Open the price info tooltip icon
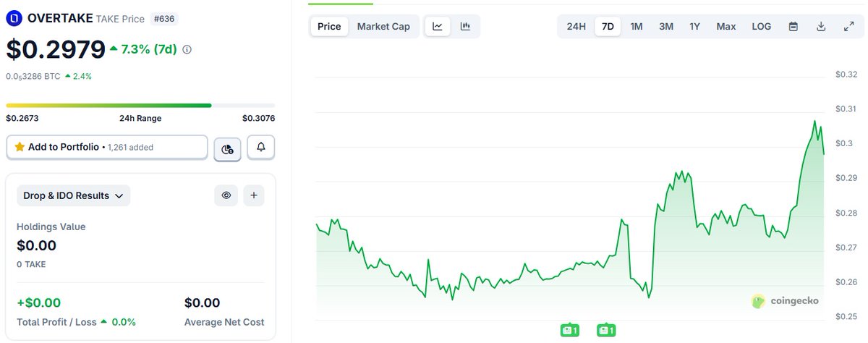Screen dimensions: 868x343 [x=187, y=50]
